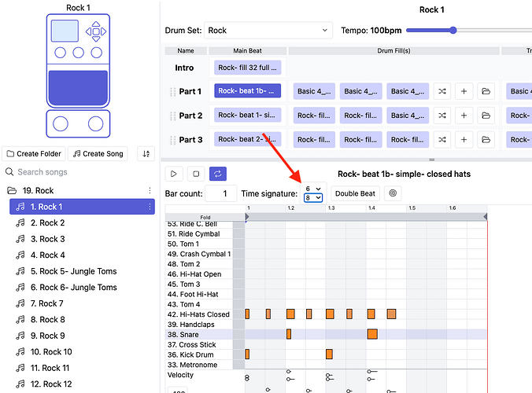This screenshot has width=532, height=393.
Task: Click the Create Folder button
Action: [x=33, y=154]
